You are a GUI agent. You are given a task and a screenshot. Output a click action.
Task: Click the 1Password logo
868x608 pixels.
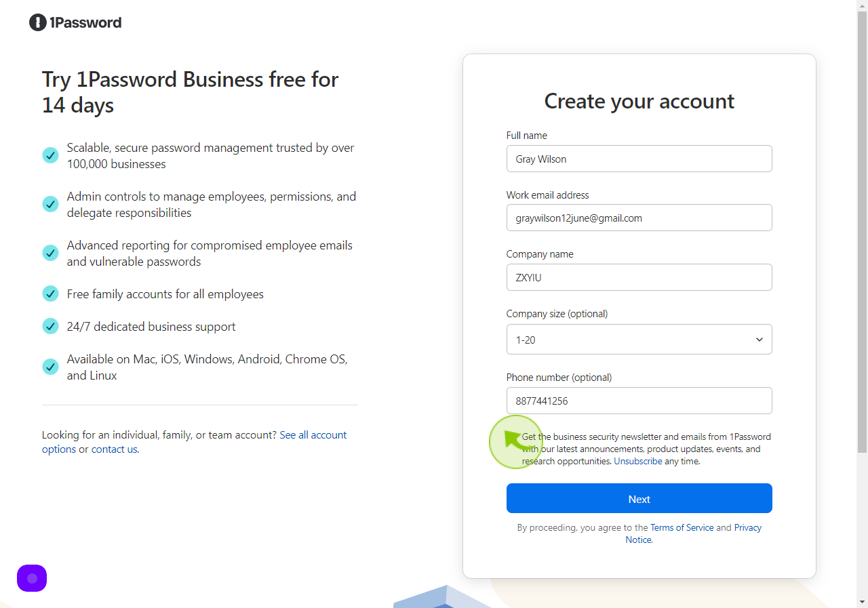point(75,22)
